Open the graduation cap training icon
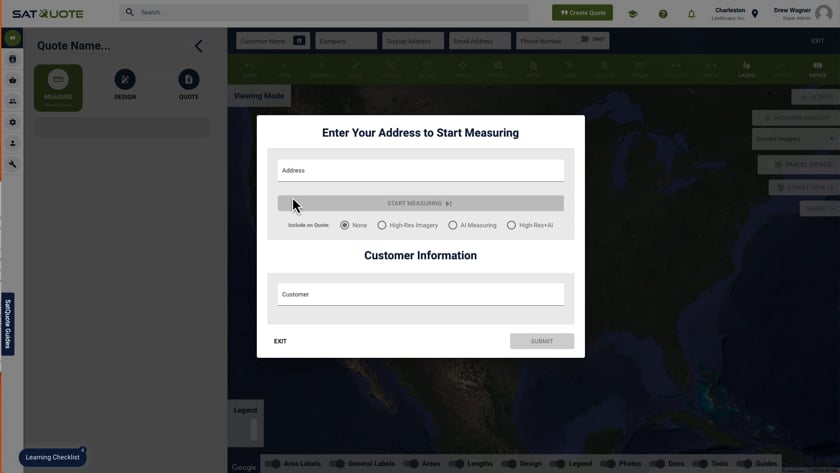This screenshot has height=473, width=840. click(x=633, y=14)
